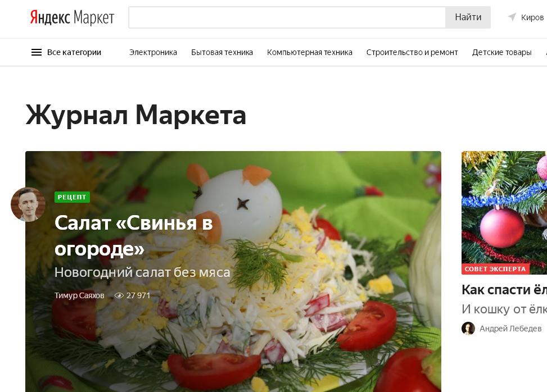Click the green РЕЦЕПТ tag

[72, 197]
